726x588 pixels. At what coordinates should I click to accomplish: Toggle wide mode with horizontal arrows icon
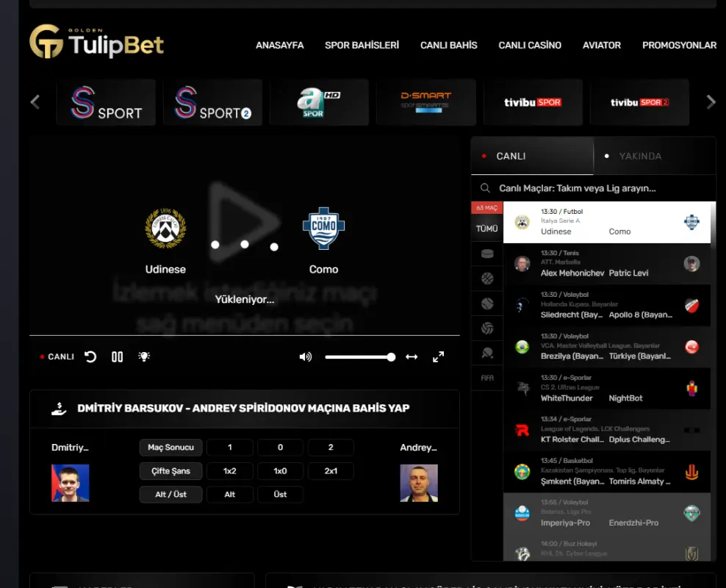(411, 357)
